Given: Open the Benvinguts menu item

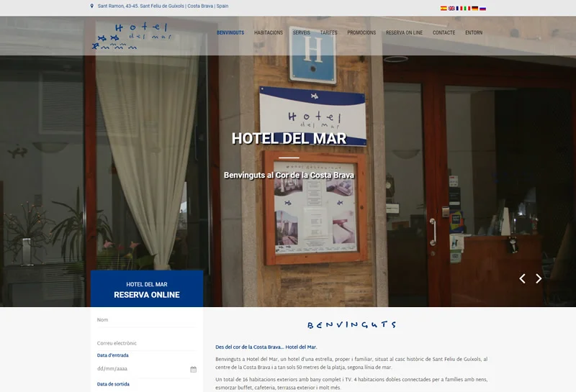Looking at the screenshot, I should (230, 32).
